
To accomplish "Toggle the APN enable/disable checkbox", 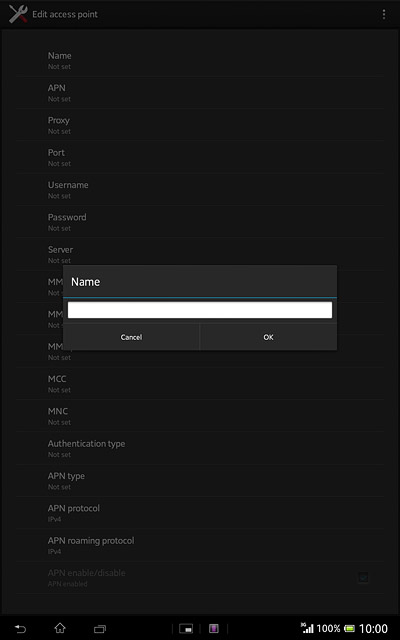I will (363, 578).
